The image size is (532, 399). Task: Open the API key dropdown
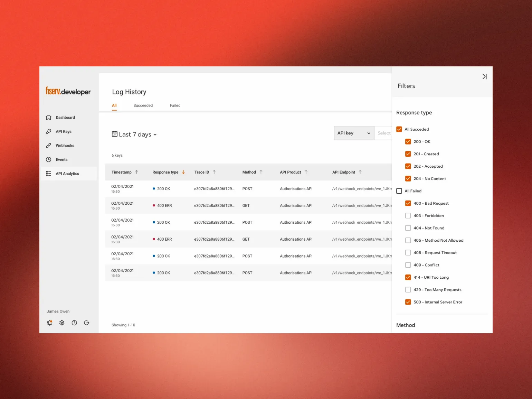tap(354, 133)
